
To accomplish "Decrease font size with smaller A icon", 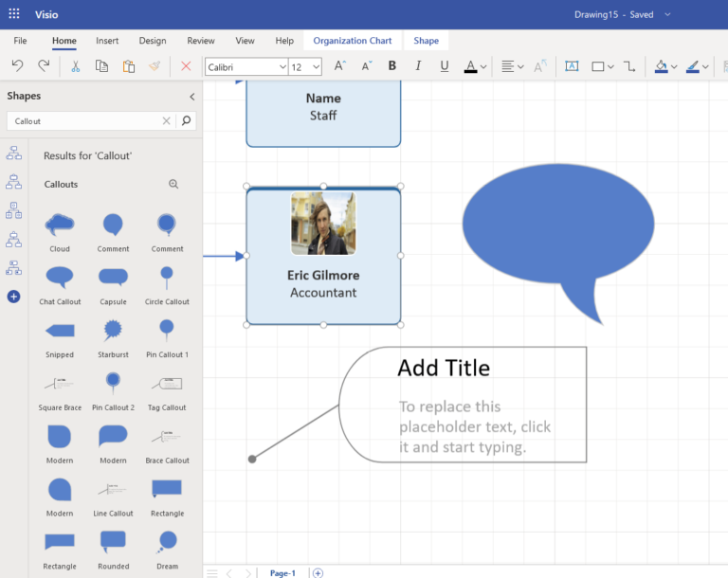I will [x=367, y=66].
